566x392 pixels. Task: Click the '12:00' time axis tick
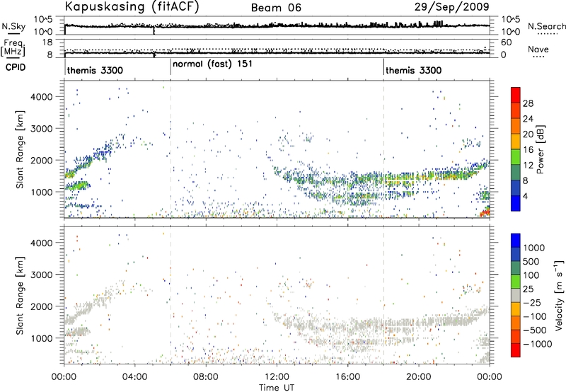(x=277, y=377)
